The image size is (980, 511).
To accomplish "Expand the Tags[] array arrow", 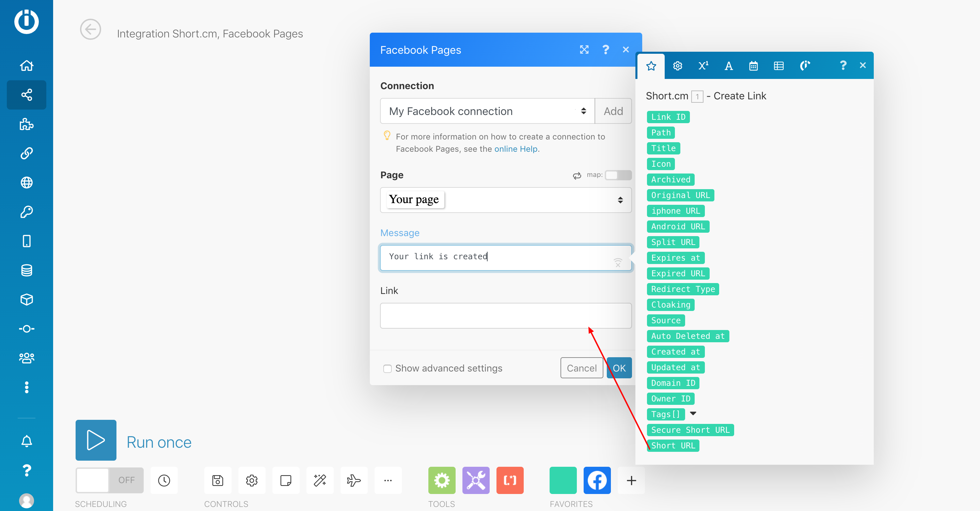I will coord(693,414).
